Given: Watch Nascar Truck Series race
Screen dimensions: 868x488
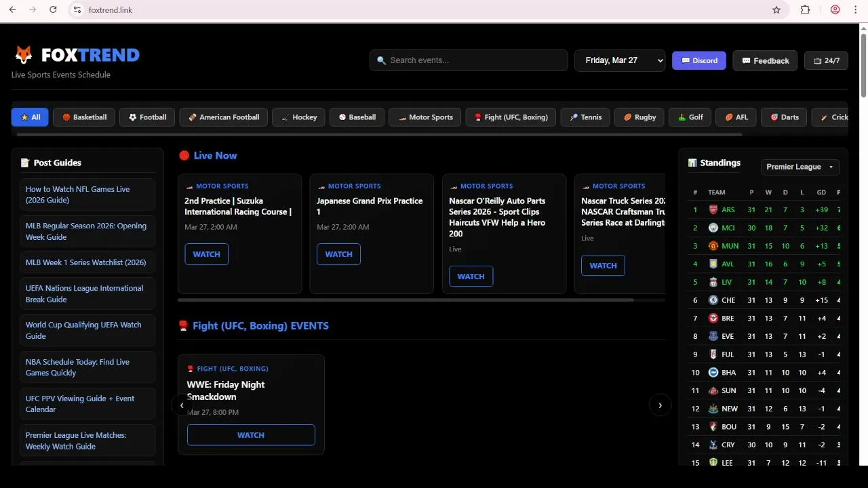Looking at the screenshot, I should pyautogui.click(x=604, y=266).
